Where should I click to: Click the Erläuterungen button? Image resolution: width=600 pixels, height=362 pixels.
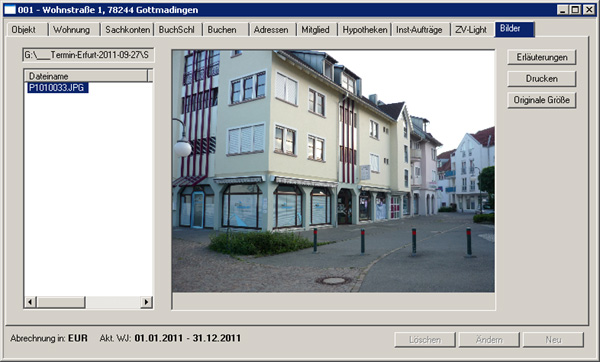tap(541, 57)
